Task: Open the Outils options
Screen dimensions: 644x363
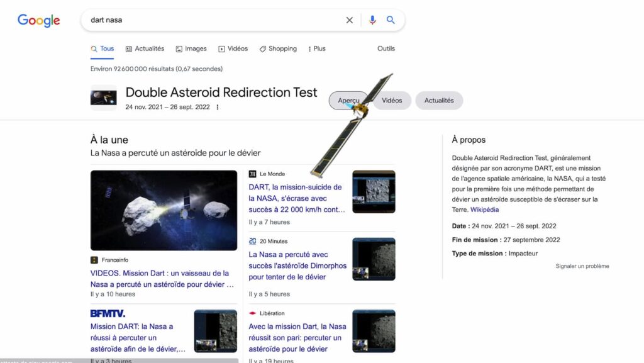Action: pyautogui.click(x=386, y=48)
